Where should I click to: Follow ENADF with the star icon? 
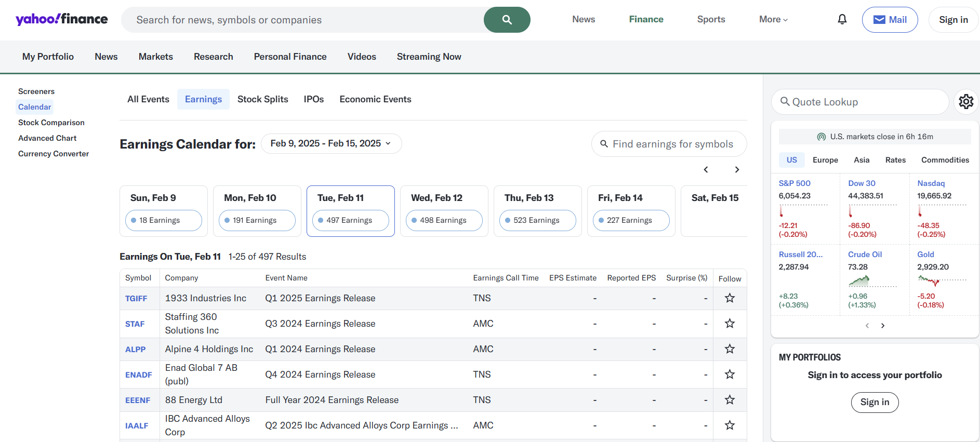point(730,374)
